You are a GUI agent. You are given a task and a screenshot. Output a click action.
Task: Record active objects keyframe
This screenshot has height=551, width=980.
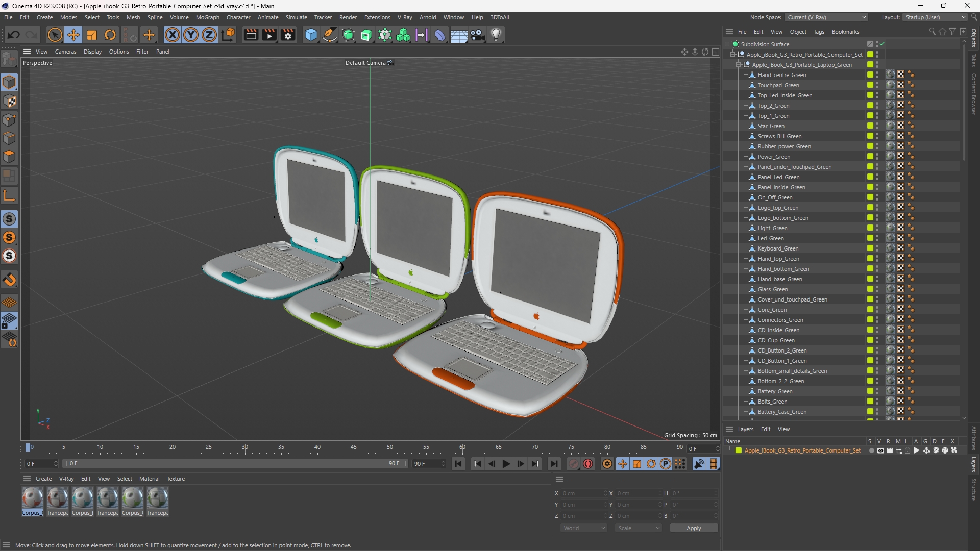coord(574,464)
